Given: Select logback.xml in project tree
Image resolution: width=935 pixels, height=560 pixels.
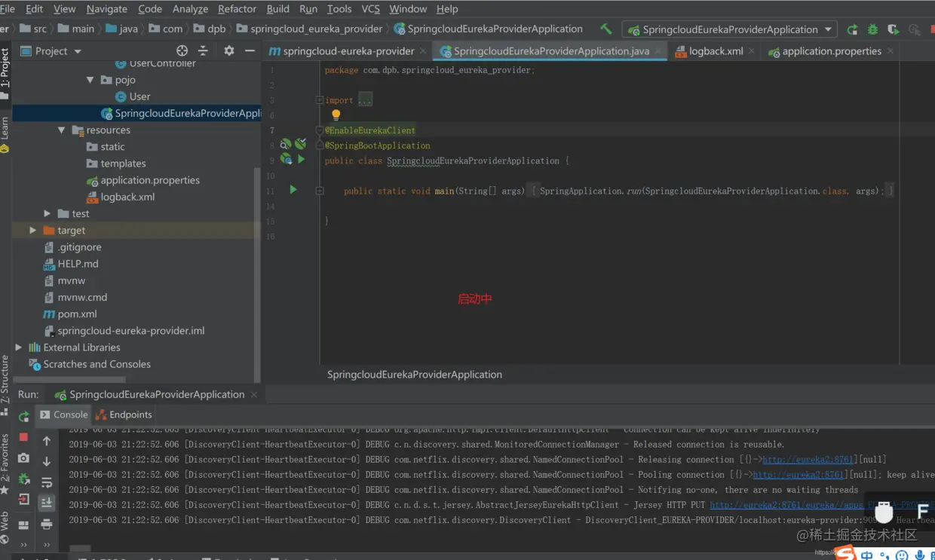Looking at the screenshot, I should (127, 197).
